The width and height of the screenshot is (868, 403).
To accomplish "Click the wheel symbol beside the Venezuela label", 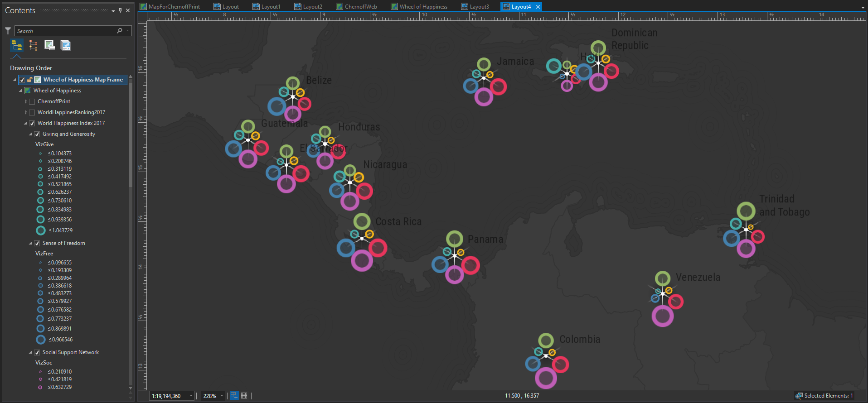I will (x=665, y=299).
